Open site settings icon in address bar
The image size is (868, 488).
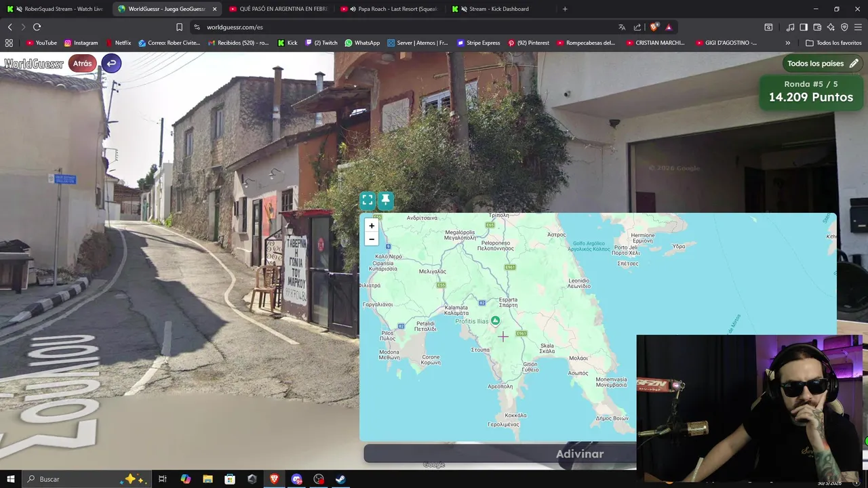pos(197,27)
